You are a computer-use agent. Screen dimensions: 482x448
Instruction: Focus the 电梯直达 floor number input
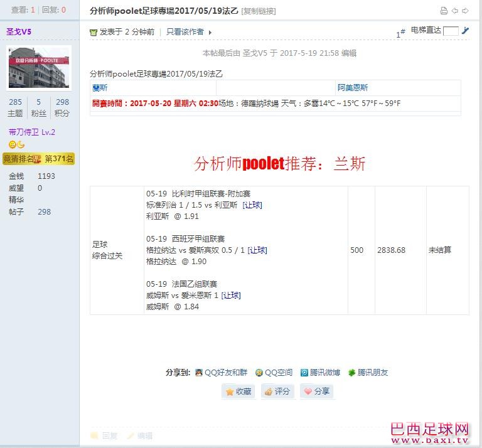(x=451, y=31)
